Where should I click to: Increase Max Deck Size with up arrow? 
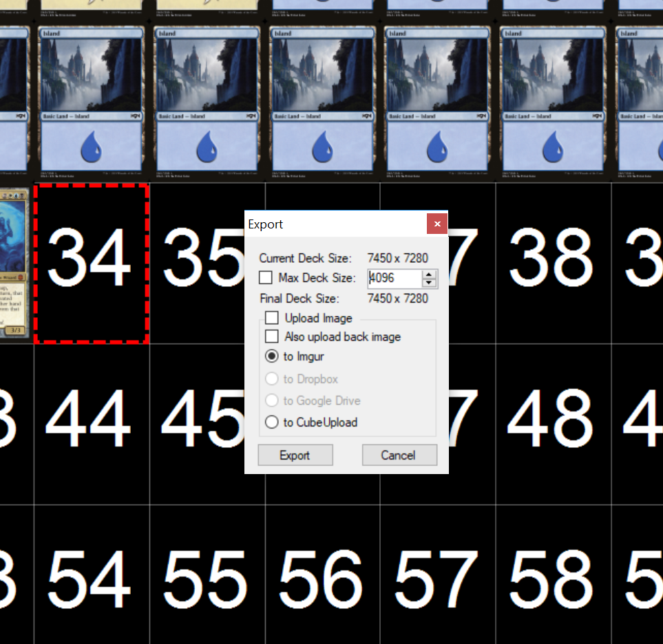coord(429,275)
